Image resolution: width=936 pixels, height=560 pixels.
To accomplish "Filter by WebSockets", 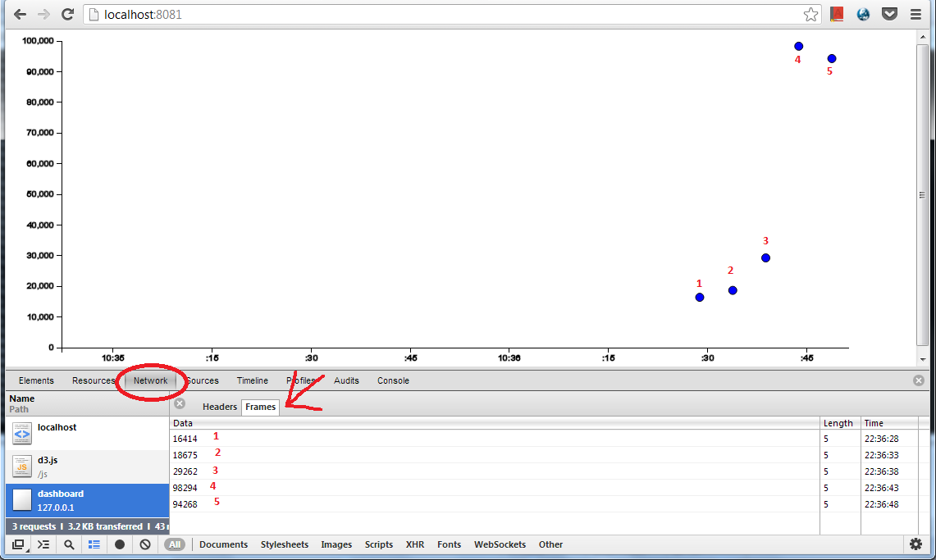I will tap(500, 544).
